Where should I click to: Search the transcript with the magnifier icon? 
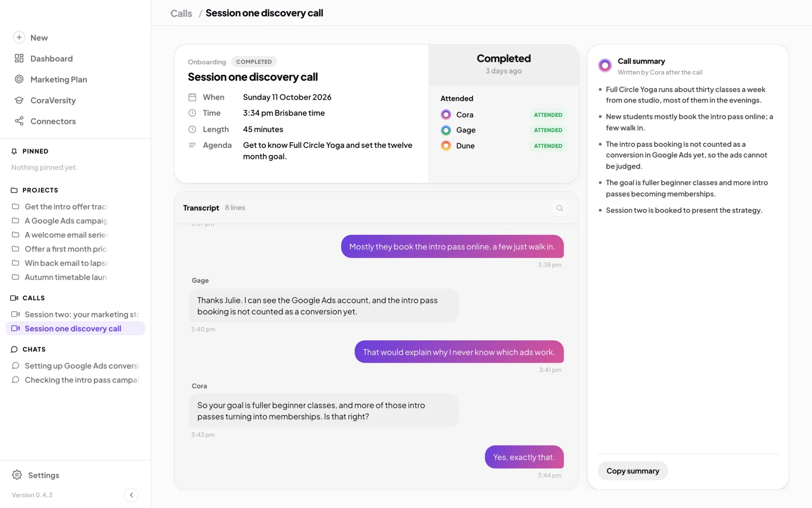[x=560, y=208]
